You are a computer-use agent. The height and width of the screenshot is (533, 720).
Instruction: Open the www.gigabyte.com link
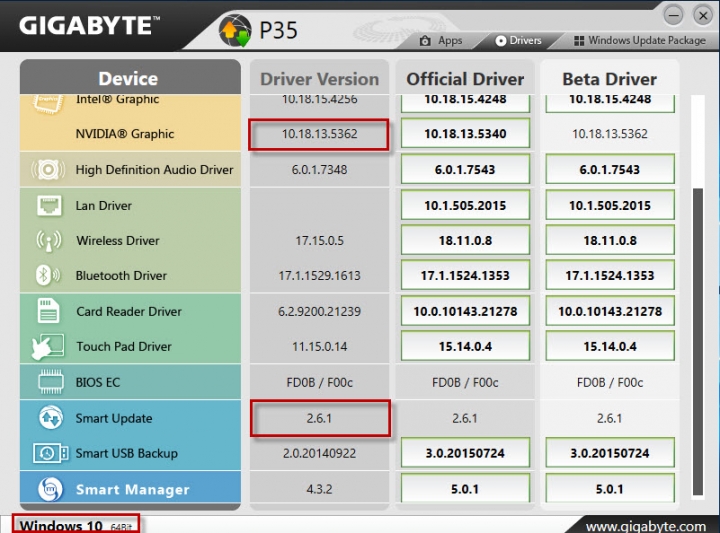(646, 526)
